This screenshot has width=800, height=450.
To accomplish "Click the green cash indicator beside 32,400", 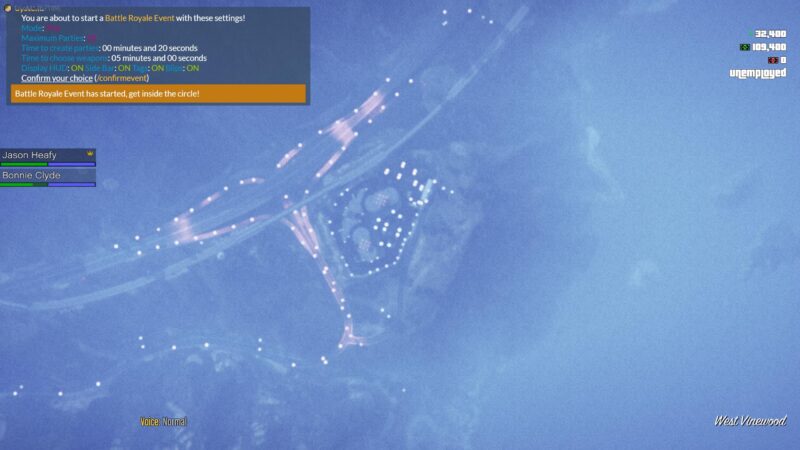I will [751, 34].
